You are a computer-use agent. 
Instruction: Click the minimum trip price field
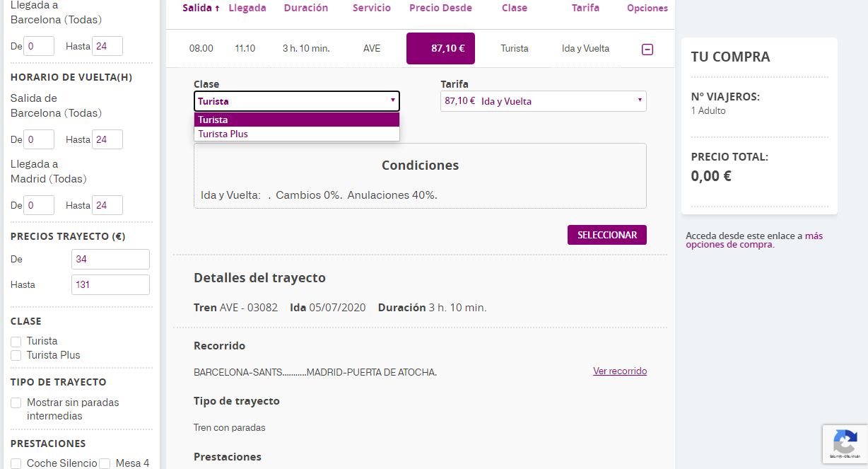[x=110, y=260]
